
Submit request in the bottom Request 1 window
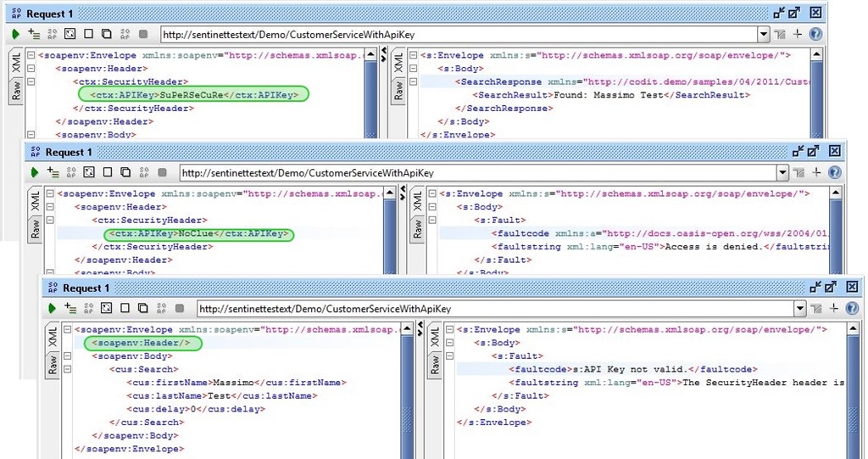53,309
